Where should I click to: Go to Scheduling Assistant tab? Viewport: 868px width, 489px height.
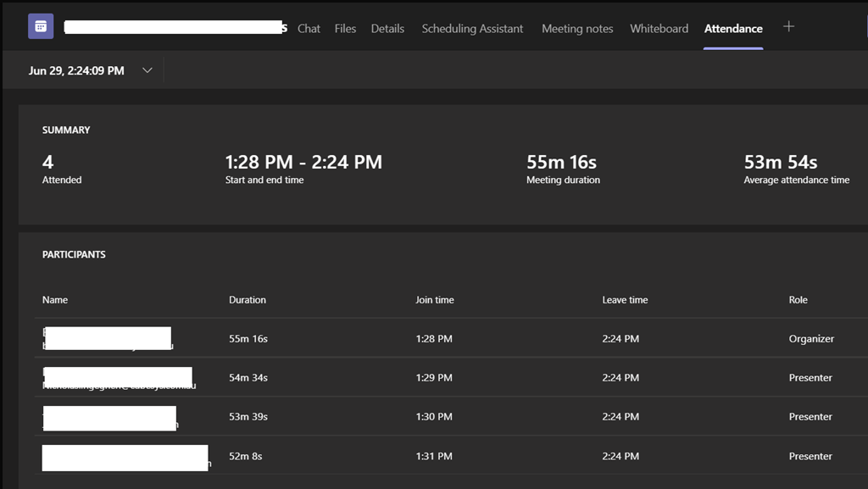point(472,29)
